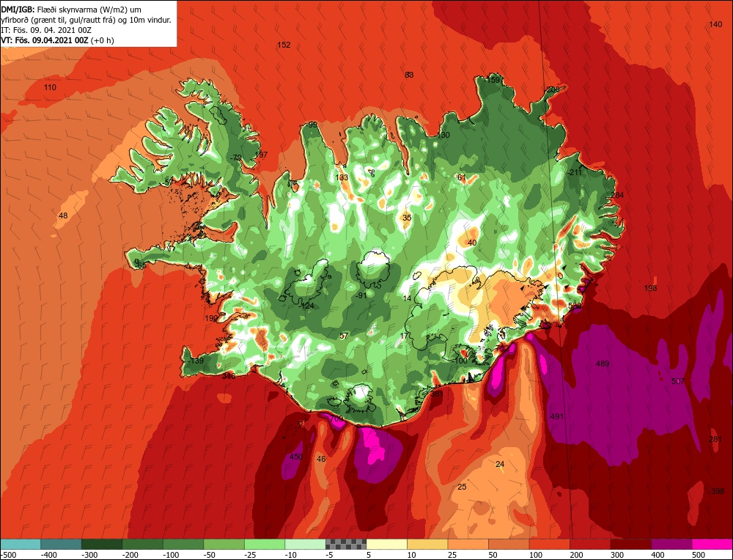Image resolution: width=733 pixels, height=560 pixels.
Task: Click the map value 48 west of Iceland
Action: pyautogui.click(x=63, y=215)
